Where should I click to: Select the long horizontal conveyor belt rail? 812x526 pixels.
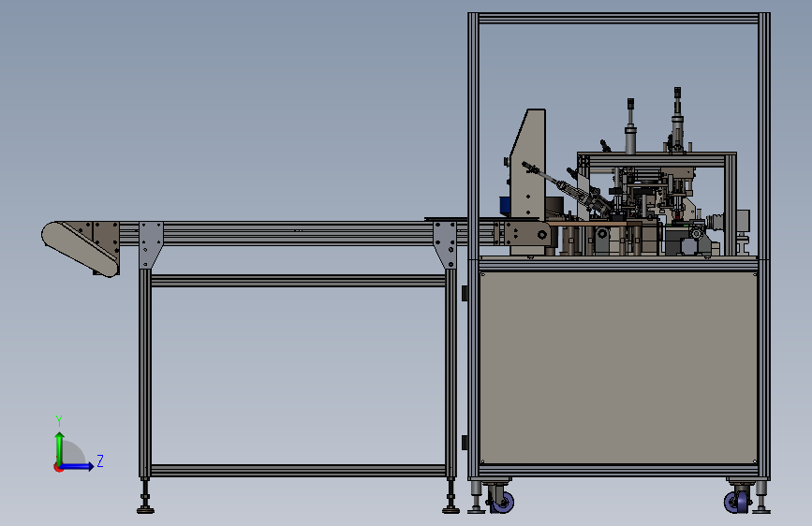coord(298,233)
